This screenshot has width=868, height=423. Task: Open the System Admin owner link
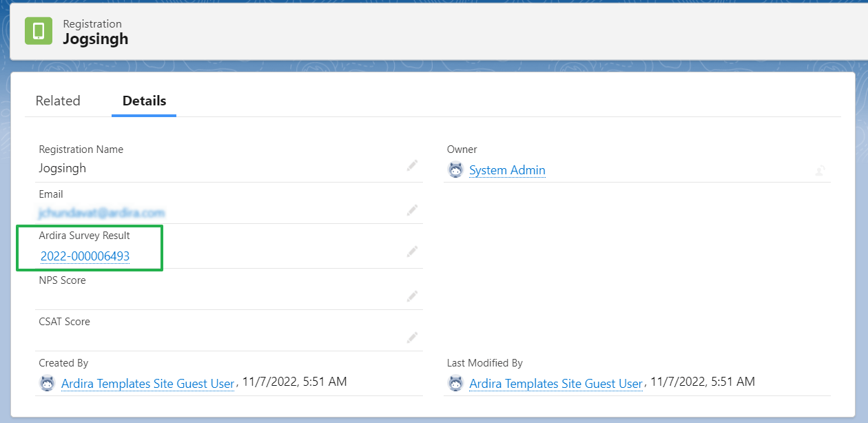click(507, 170)
